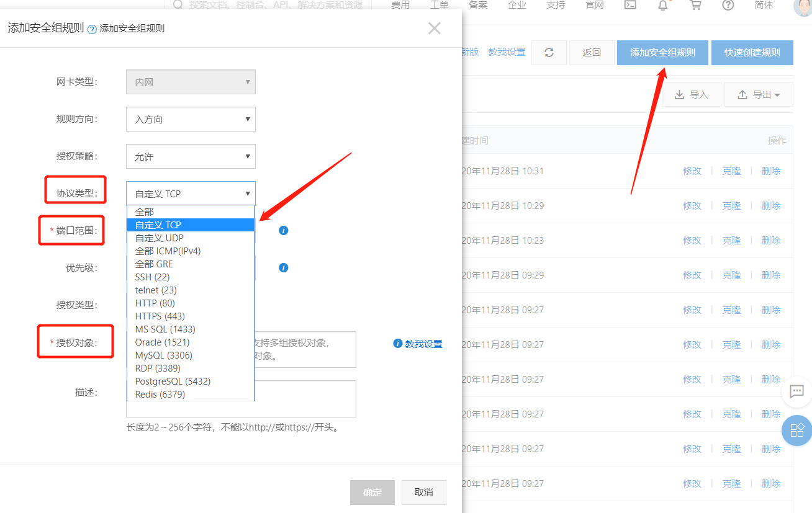This screenshot has height=513, width=812.
Task: Open 工单 in the top navigation
Action: coord(440,5)
